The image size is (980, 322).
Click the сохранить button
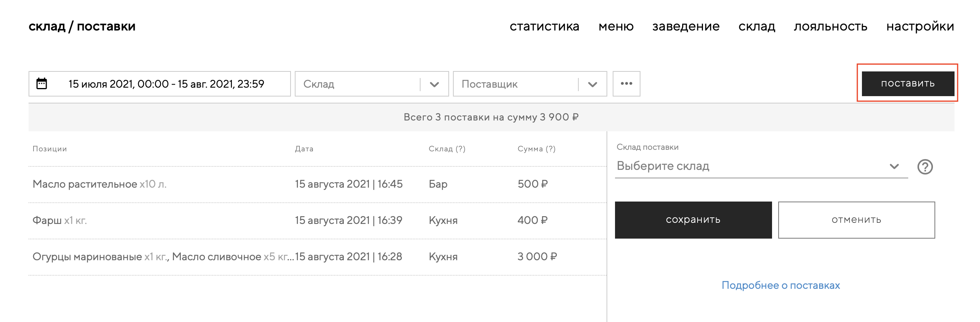693,220
